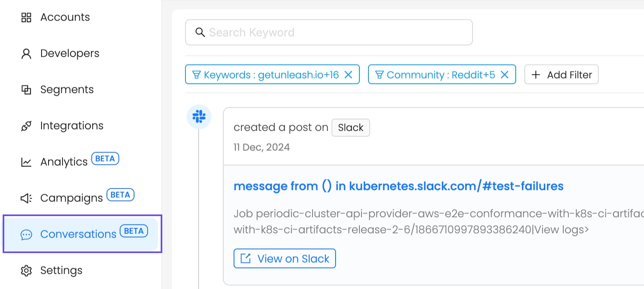Click the Add Filter button

pos(561,74)
